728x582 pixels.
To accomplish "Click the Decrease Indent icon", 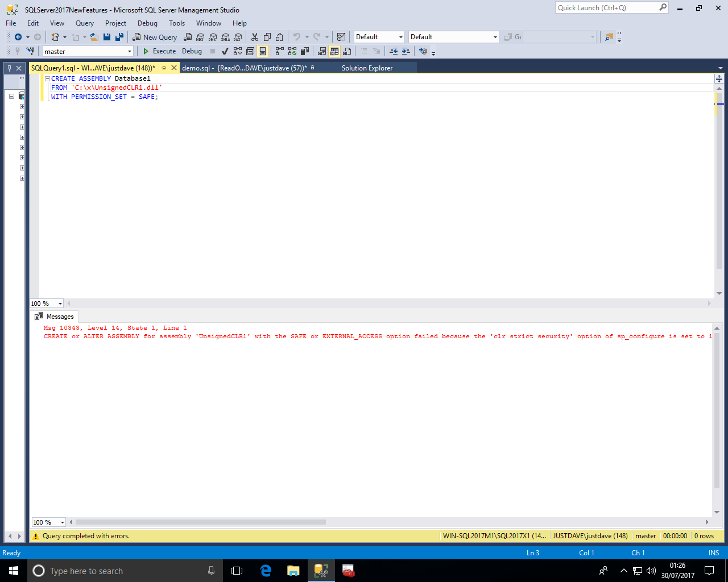I will [394, 51].
